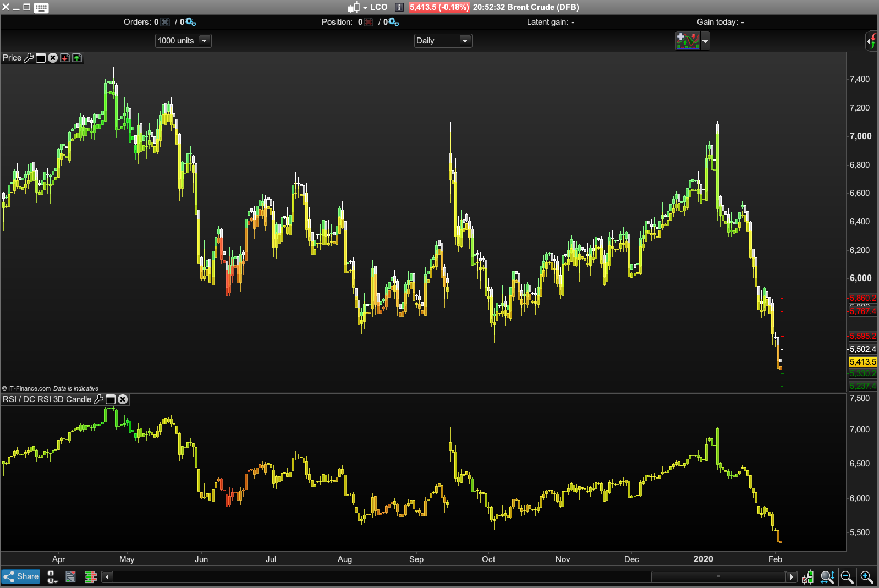
Task: Expand the indicator button dropdown arrow
Action: click(705, 41)
